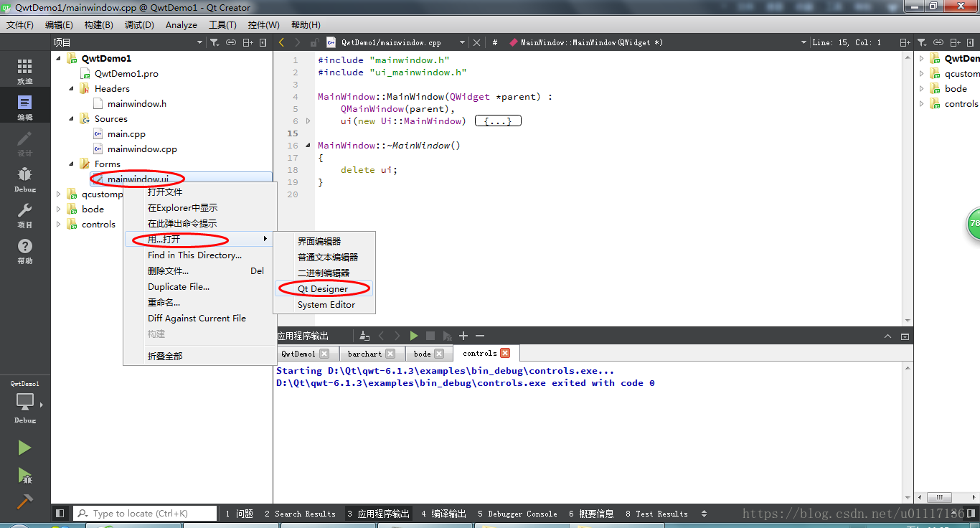This screenshot has height=528, width=980.
Task: Go back with the yellow left arrow in the editor toolbar
Action: click(282, 43)
